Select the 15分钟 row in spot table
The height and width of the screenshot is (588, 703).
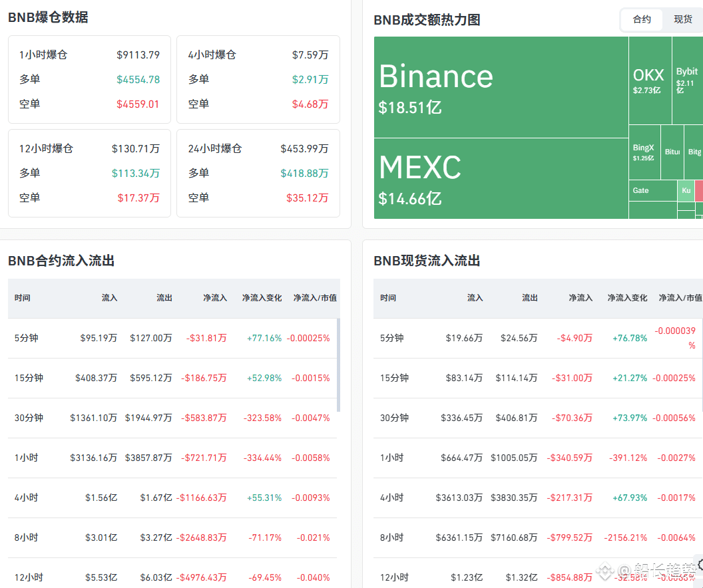537,378
